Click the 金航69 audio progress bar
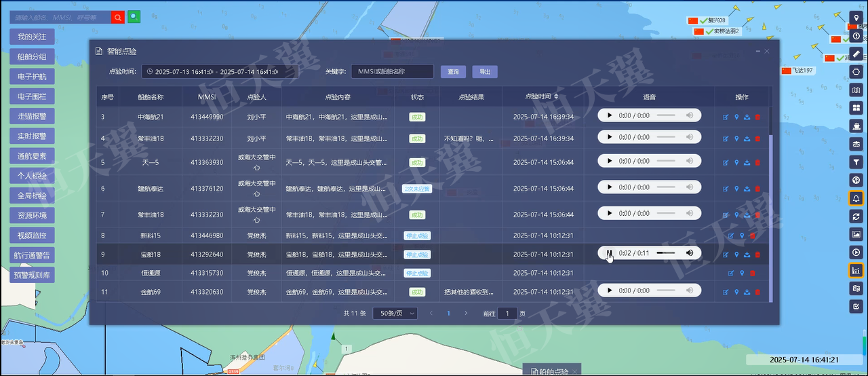Image resolution: width=868 pixels, height=376 pixels. tap(666, 290)
